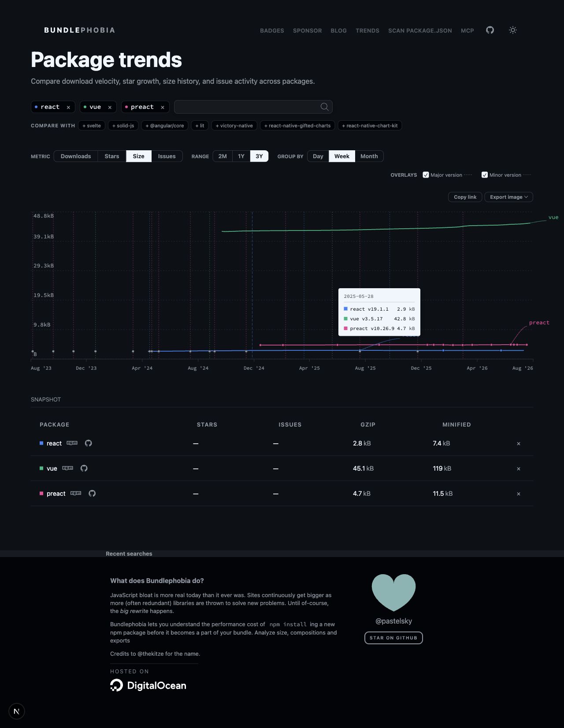Open vue's npm icon in snapshot table
This screenshot has width=564, height=728.
point(67,468)
